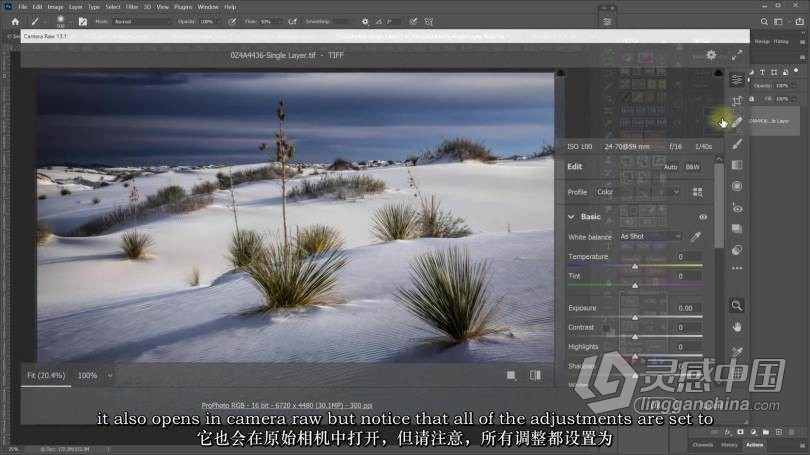Open the Profile Color dropdown
Screen dimensions: 810x455
tap(638, 192)
